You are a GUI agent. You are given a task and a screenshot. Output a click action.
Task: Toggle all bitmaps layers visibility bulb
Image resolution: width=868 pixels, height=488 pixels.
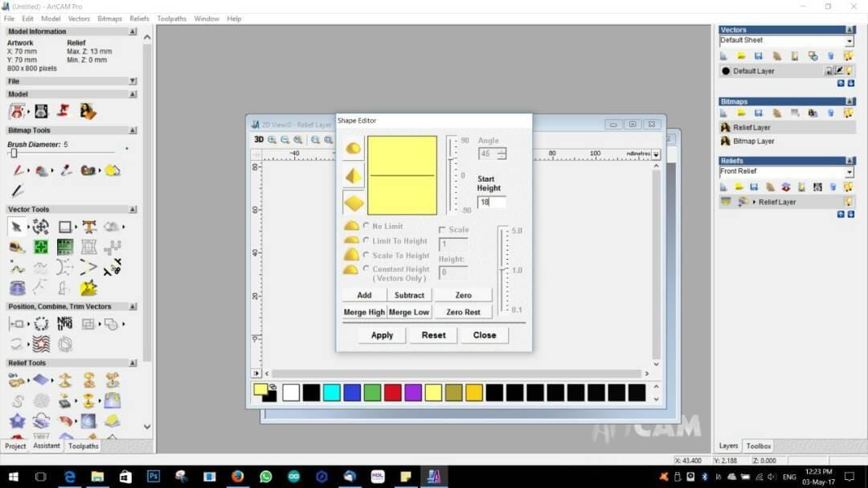[848, 113]
